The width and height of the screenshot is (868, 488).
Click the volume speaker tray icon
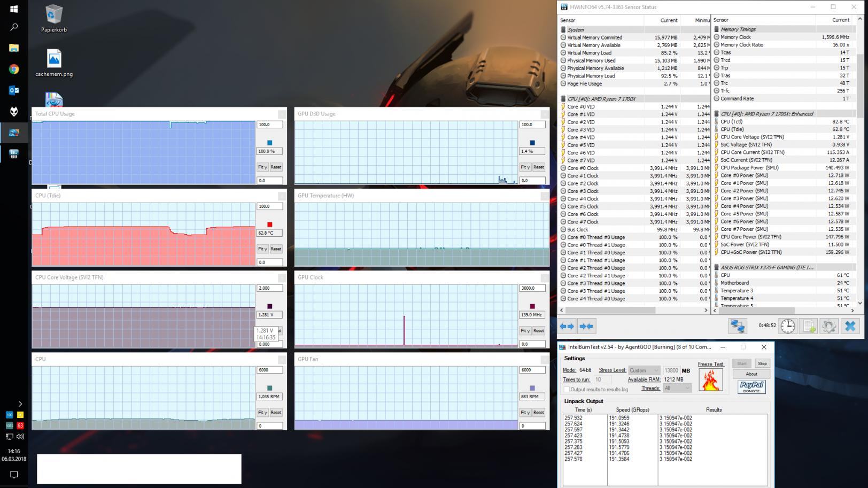(20, 436)
